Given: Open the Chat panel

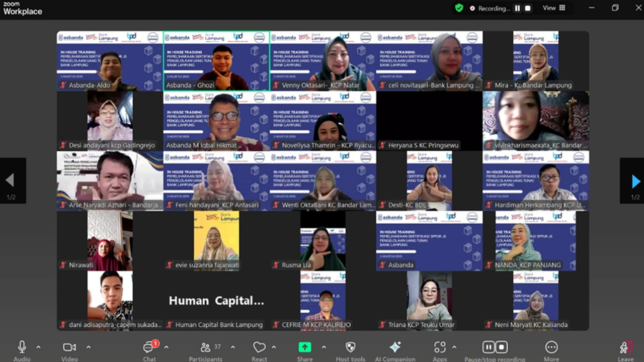Looking at the screenshot, I should pyautogui.click(x=149, y=348).
